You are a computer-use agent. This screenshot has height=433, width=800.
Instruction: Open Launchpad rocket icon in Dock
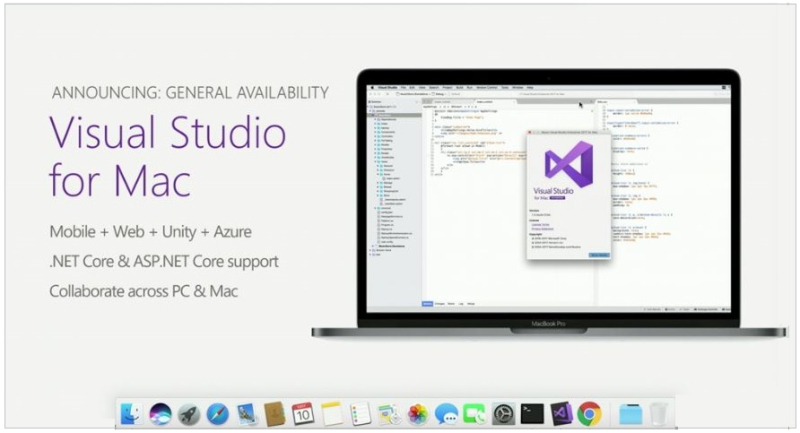189,414
